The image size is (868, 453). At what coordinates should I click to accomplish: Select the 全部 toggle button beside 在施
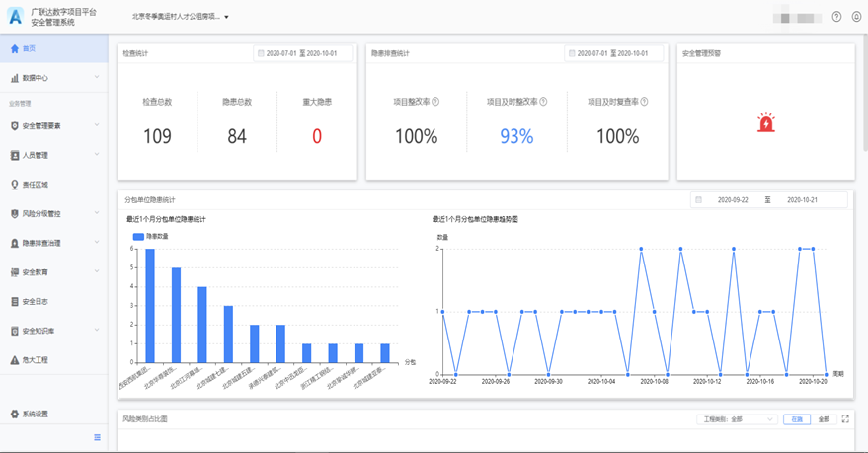point(824,419)
